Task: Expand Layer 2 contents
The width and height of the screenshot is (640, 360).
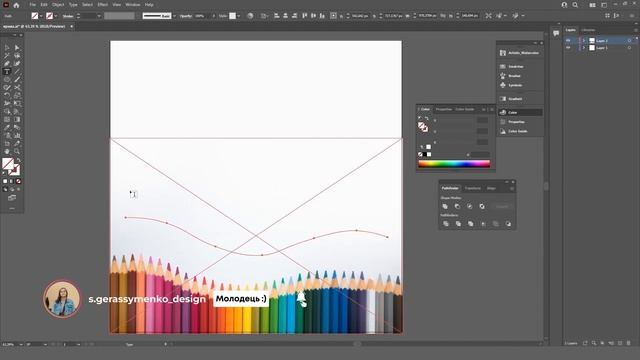Action: [x=584, y=40]
